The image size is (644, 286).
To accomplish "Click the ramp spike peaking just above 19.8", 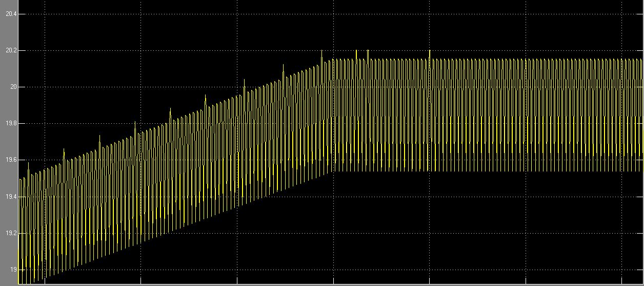I will coord(135,122).
